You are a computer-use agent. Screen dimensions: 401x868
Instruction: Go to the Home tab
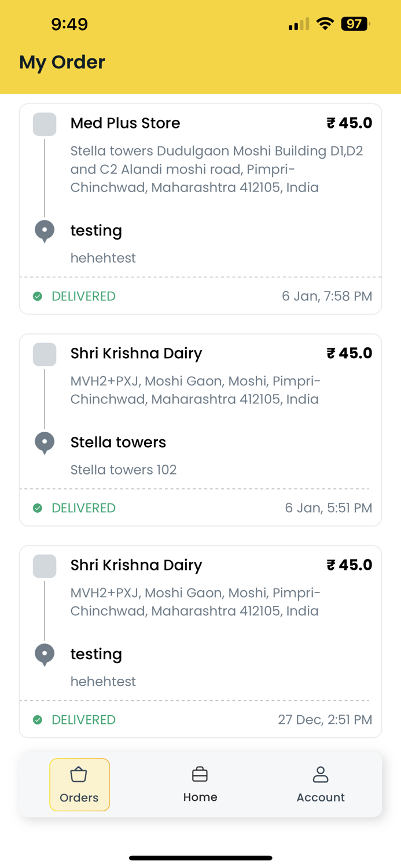(x=200, y=785)
